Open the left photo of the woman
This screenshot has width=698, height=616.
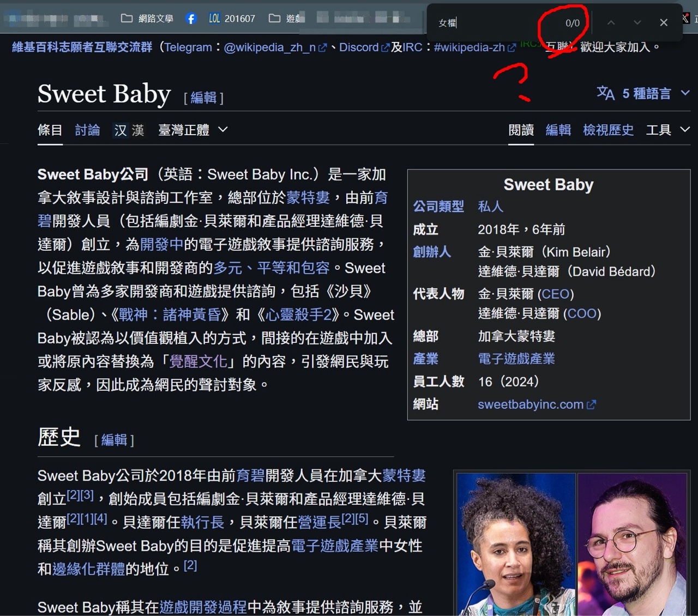tap(516, 544)
